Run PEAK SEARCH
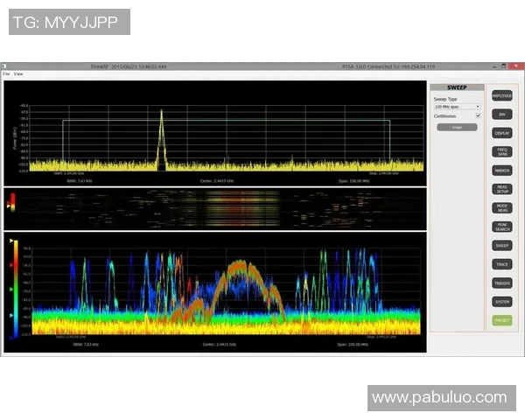 point(502,226)
